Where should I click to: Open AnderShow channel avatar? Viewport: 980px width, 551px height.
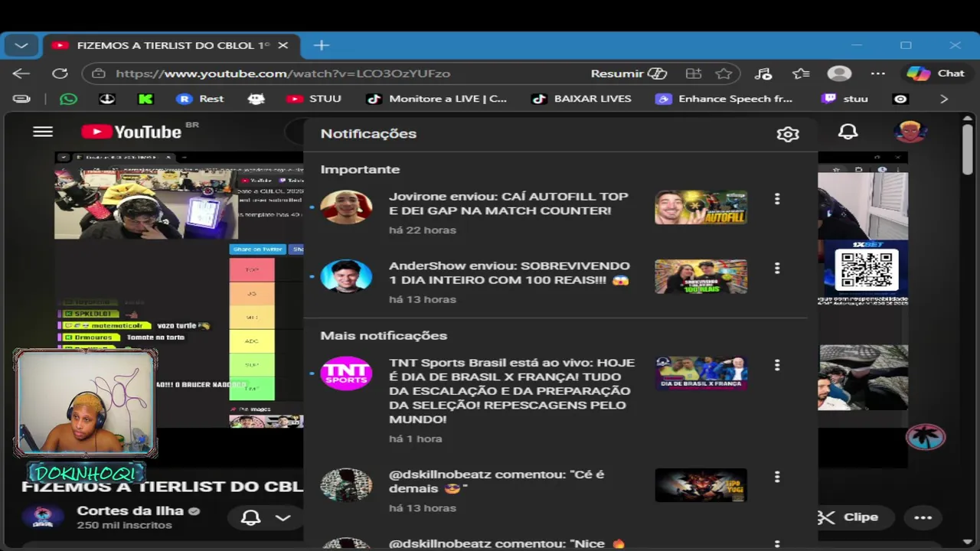point(346,275)
